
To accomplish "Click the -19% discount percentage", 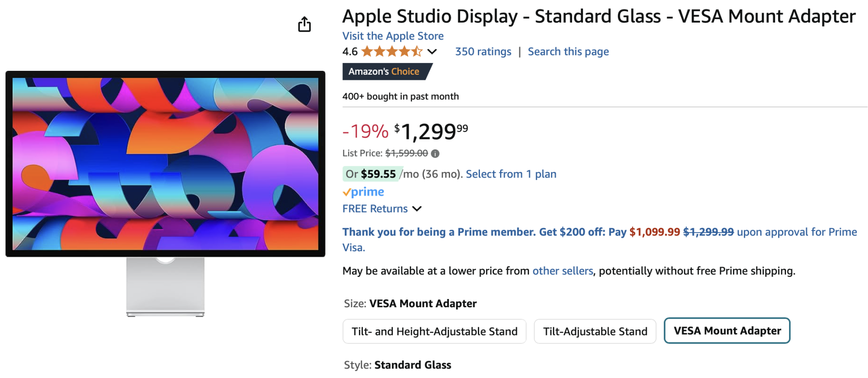I will click(x=365, y=131).
